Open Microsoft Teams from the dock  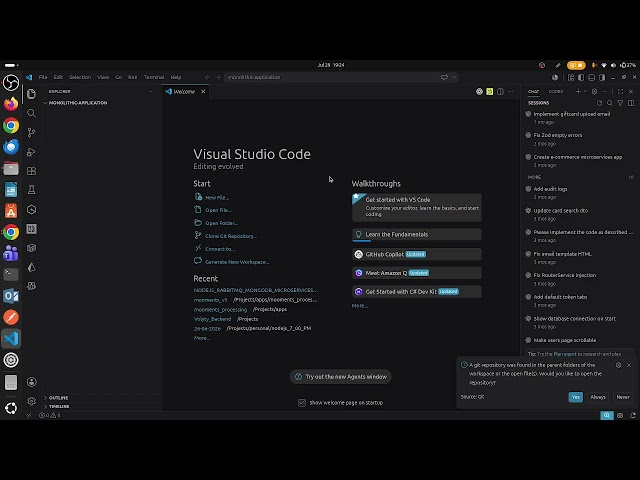[11, 253]
